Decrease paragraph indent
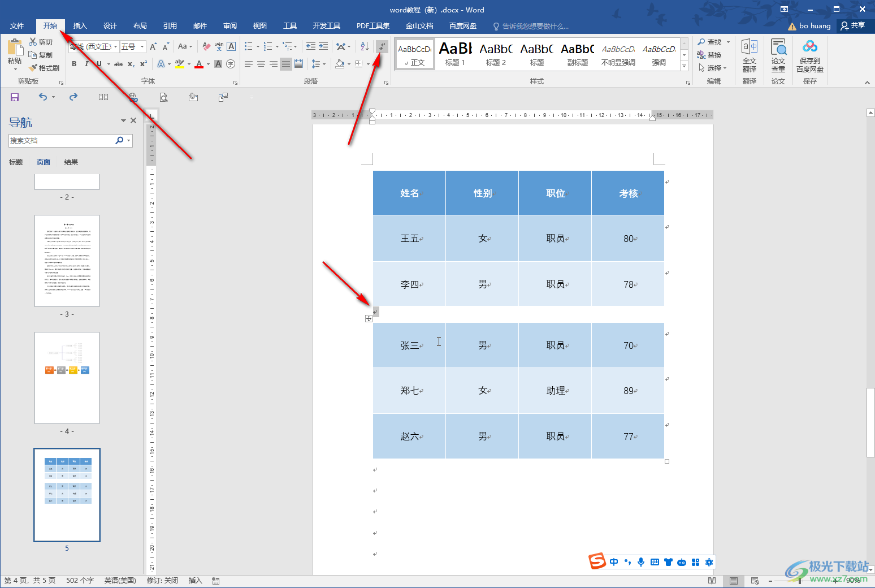875x588 pixels. [x=310, y=46]
